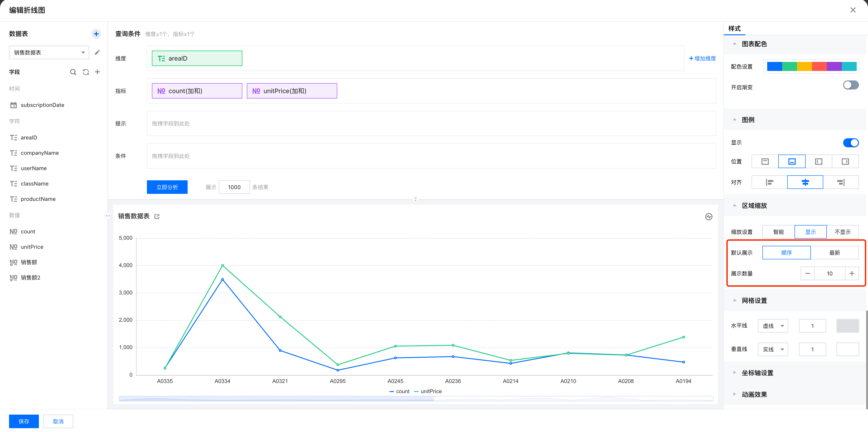The image size is (868, 432).
Task: Click the pencil edit icon beside 销售数据表
Action: tap(97, 52)
